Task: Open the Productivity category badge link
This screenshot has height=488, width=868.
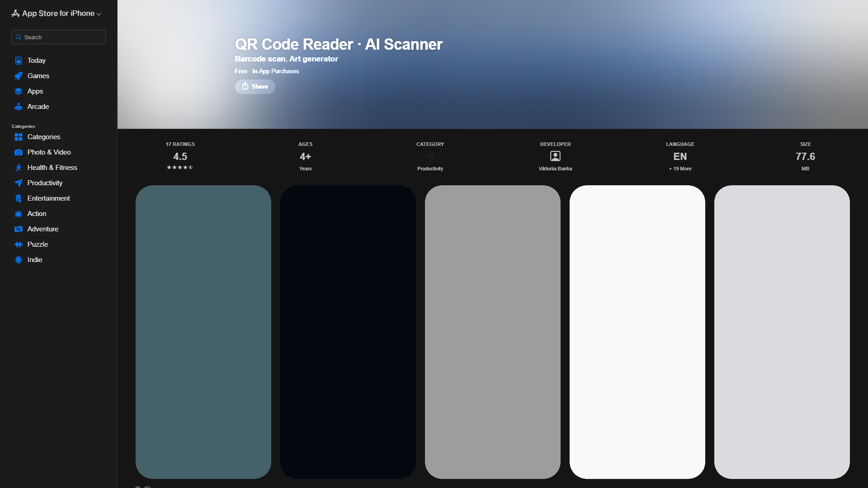Action: (x=430, y=169)
